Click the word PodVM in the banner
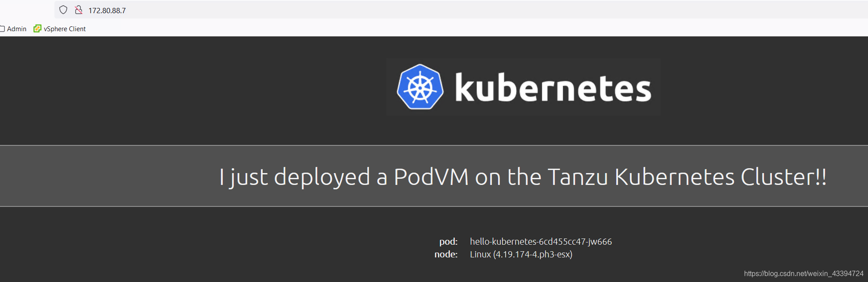 (431, 177)
